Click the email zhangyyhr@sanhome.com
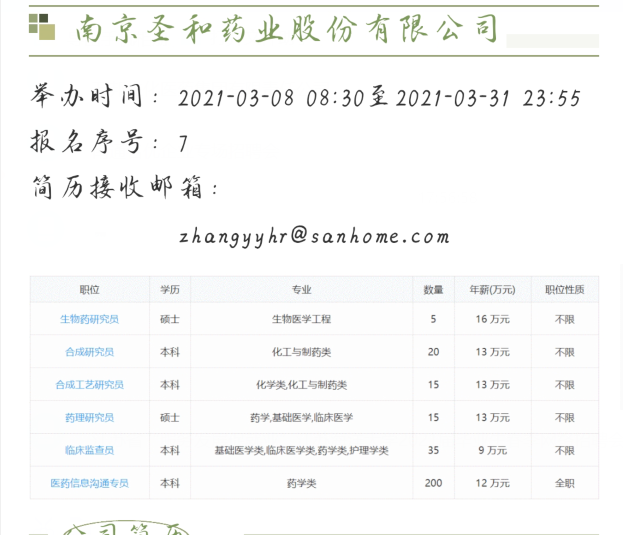This screenshot has width=623, height=535. 314,236
